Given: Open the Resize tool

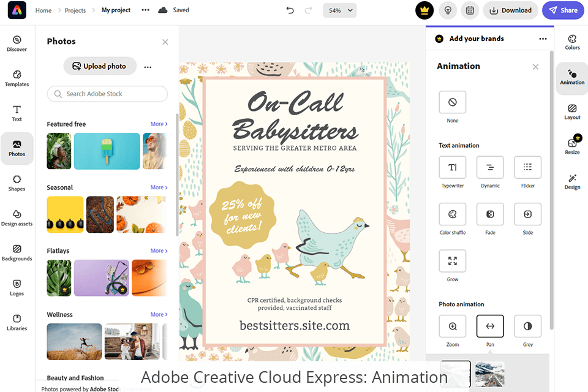Looking at the screenshot, I should point(572,145).
